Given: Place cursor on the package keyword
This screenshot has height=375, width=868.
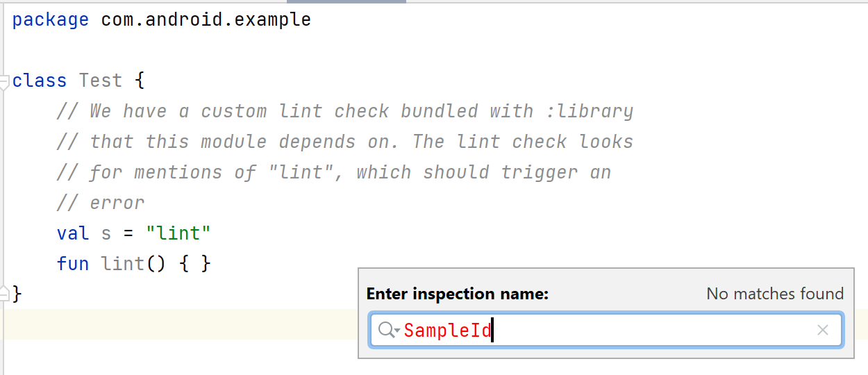Looking at the screenshot, I should pos(51,20).
